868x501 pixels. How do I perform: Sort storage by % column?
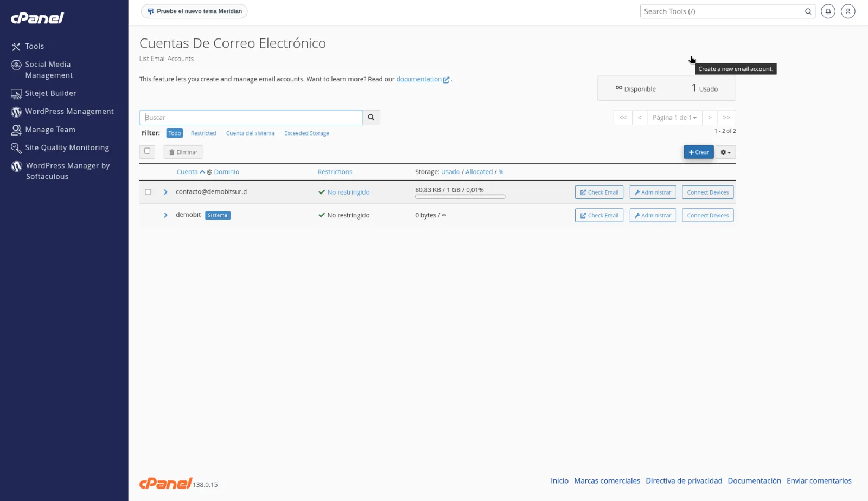pyautogui.click(x=501, y=172)
